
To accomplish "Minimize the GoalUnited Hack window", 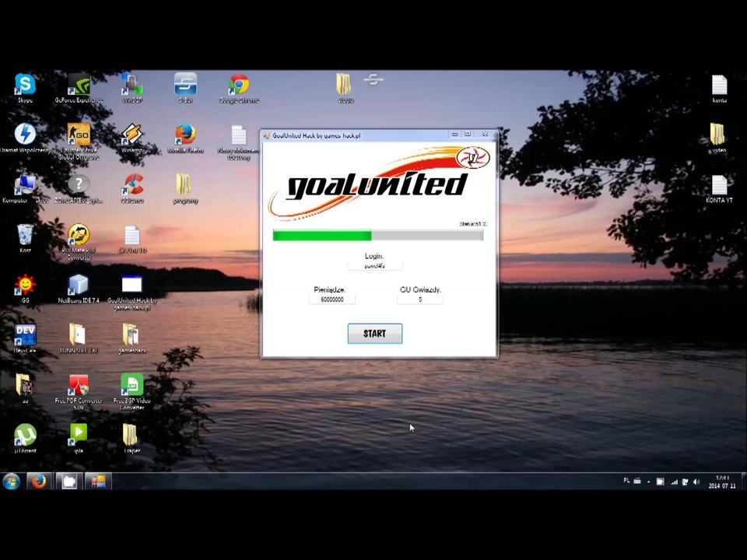I will coord(455,135).
